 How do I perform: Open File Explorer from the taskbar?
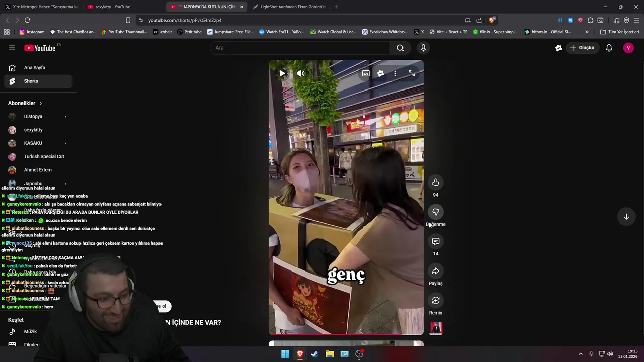coord(330,354)
